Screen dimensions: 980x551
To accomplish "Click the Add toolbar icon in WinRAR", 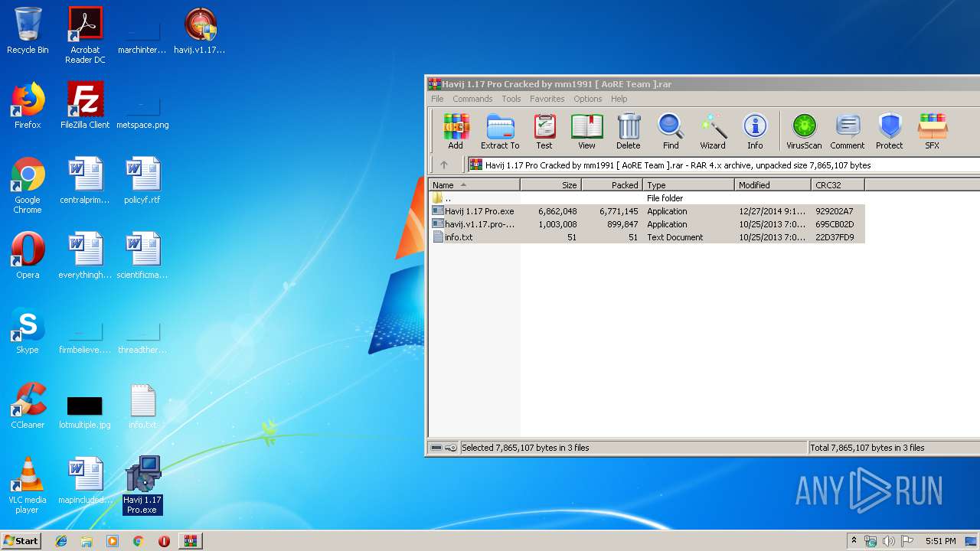I will pos(456,132).
